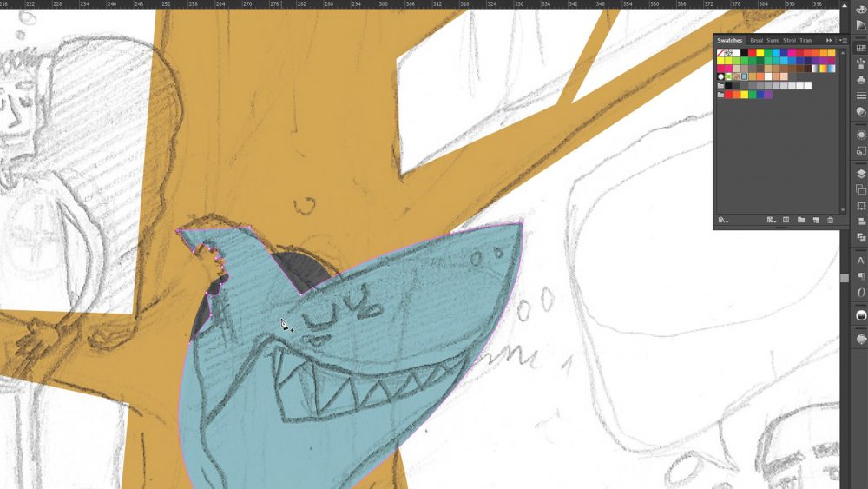Select the None swatch
This screenshot has height=489, width=868.
721,53
